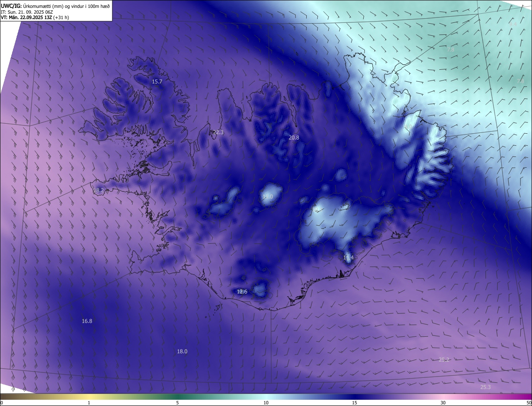The image size is (532, 406).
Task: Click the 15.7 value over the Westfjords
Action: [x=157, y=82]
